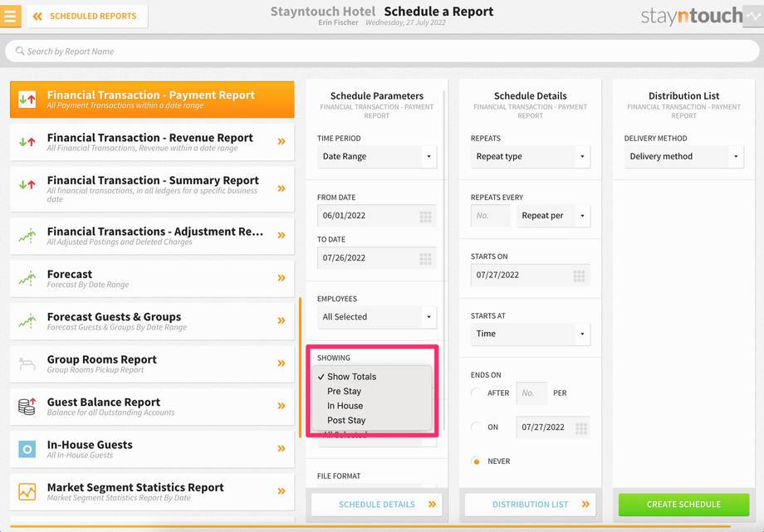Click Guest Balance Report coins icon
This screenshot has width=764, height=532.
pos(27,406)
